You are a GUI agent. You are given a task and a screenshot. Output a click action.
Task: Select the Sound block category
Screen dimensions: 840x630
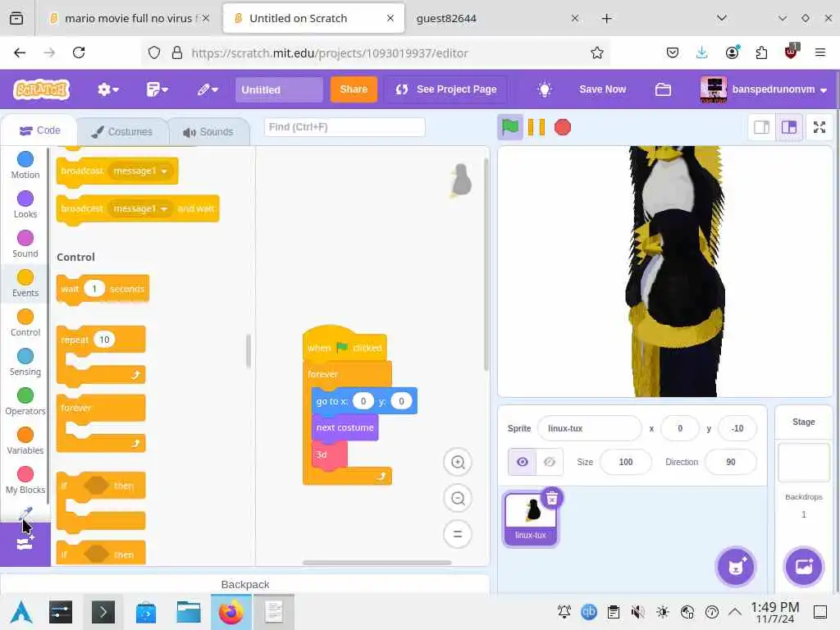(25, 244)
